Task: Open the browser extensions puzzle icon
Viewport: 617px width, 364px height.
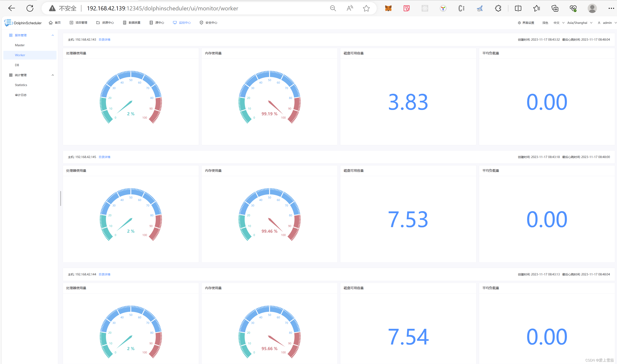Action: (x=498, y=8)
